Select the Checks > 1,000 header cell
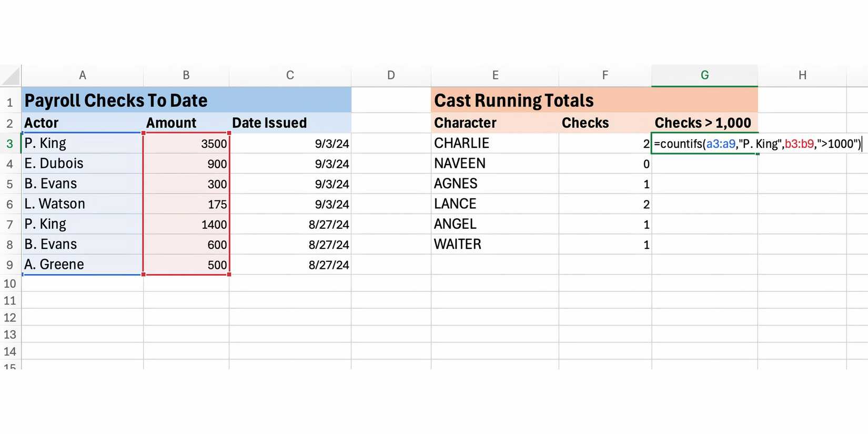The height and width of the screenshot is (434, 868). click(704, 123)
